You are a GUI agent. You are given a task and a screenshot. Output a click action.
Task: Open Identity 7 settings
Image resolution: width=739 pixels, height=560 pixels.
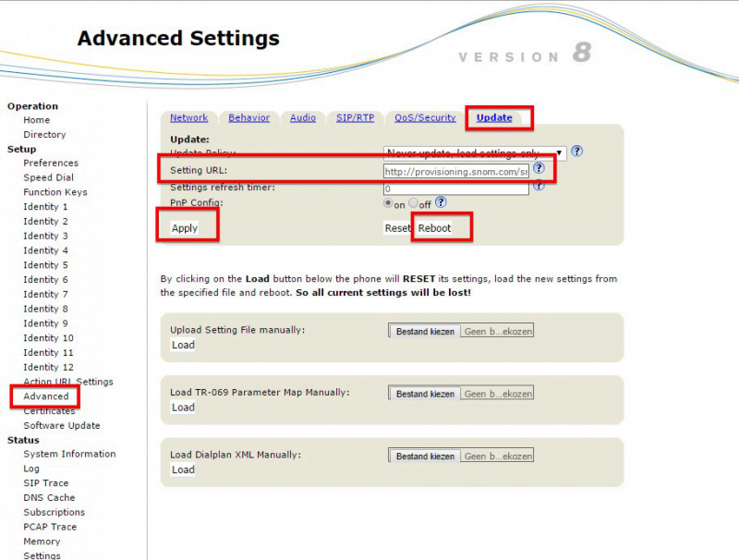[45, 295]
